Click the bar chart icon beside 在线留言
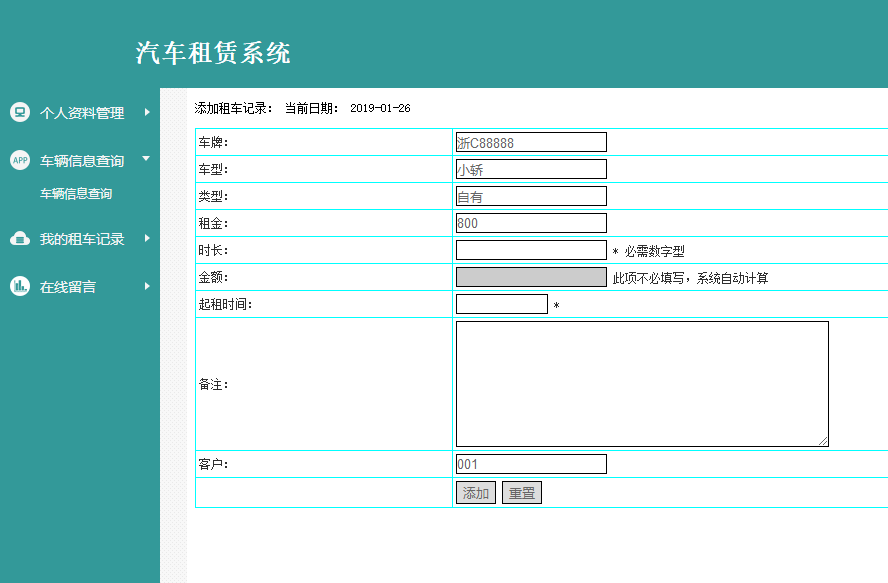The height and width of the screenshot is (583, 888). pyautogui.click(x=20, y=286)
